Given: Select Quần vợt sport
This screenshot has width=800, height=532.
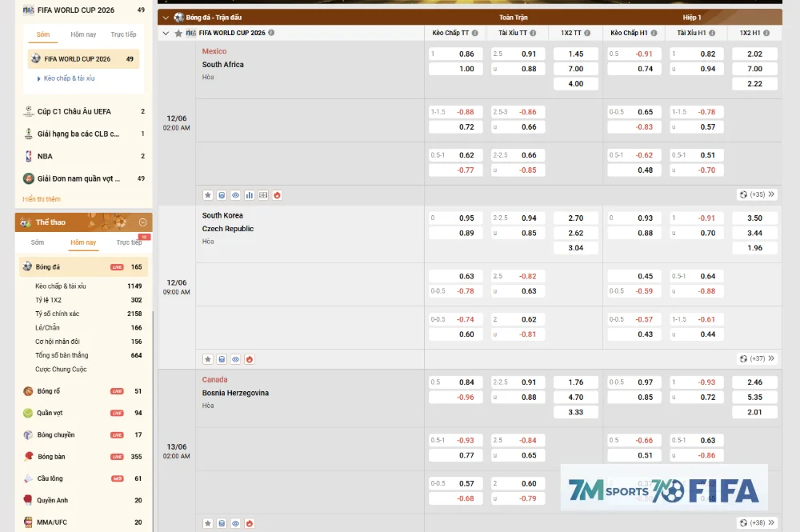Looking at the screenshot, I should pos(84,413).
